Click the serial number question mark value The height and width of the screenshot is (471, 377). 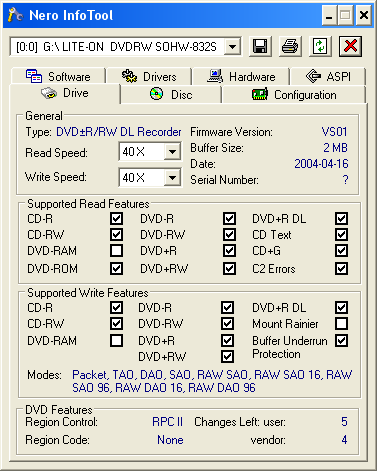[345, 180]
